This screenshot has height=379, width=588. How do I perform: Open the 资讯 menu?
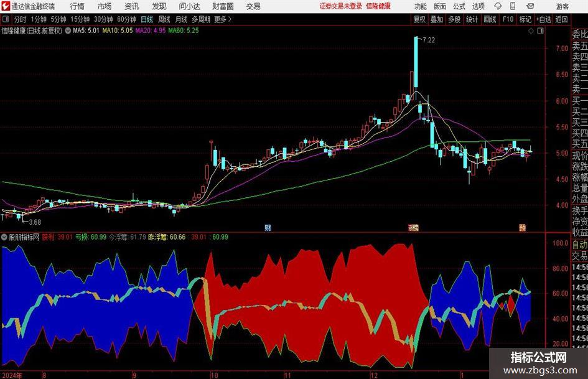pos(132,6)
